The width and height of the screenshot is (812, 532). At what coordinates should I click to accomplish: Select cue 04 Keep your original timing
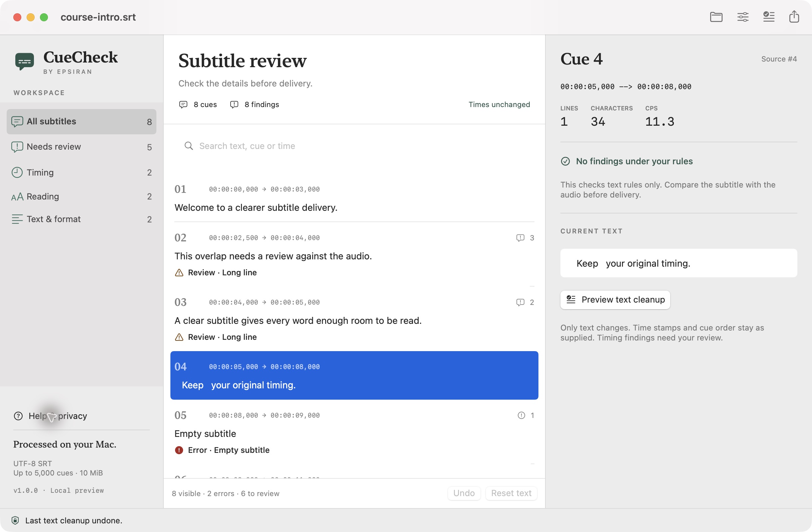click(354, 375)
